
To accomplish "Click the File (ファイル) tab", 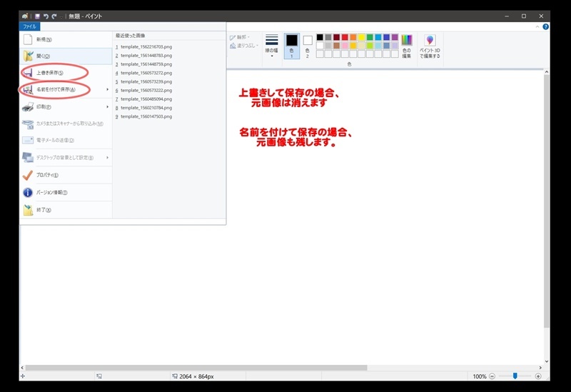I will pos(29,26).
